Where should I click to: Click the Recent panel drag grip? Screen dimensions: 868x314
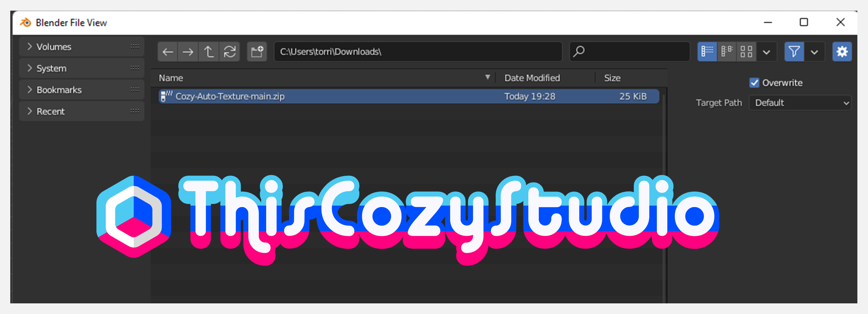click(135, 111)
